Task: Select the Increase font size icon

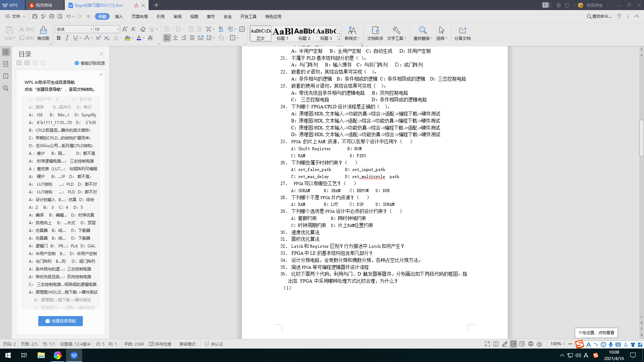Action: coord(125,29)
